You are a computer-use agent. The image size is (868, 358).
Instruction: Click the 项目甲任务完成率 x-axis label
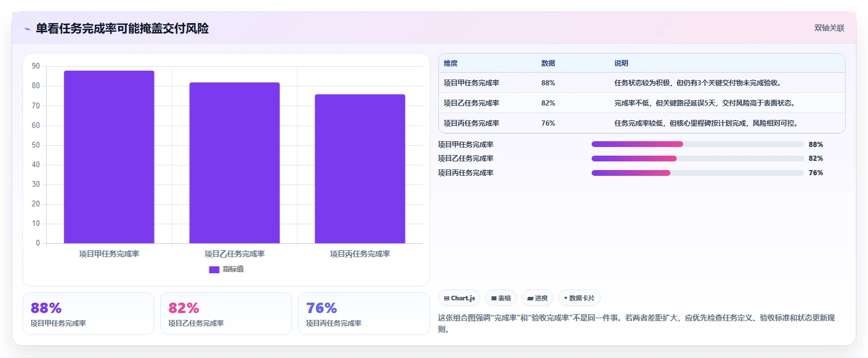coord(109,254)
